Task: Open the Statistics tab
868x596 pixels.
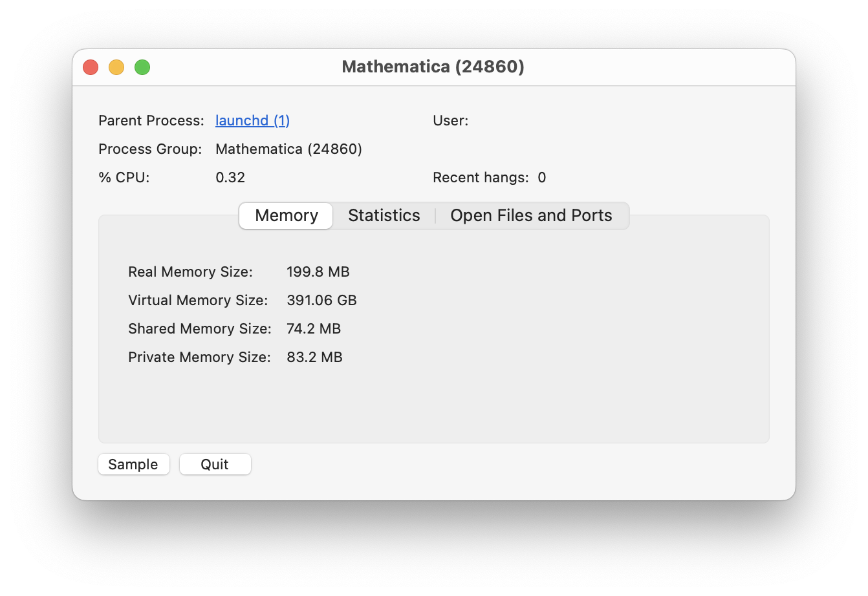Action: [384, 216]
